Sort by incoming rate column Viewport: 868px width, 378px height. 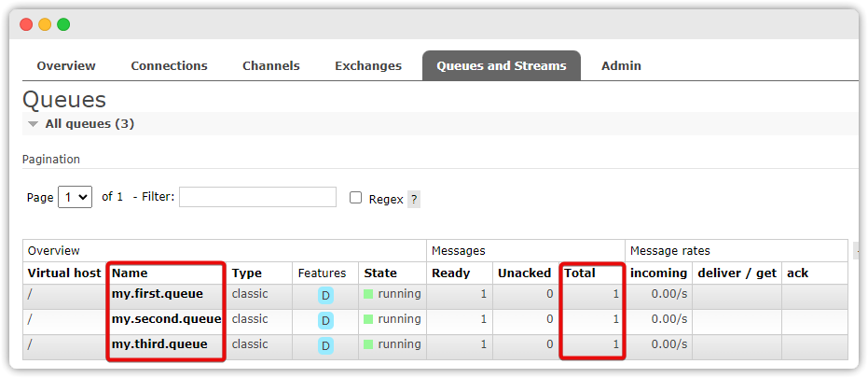point(658,273)
